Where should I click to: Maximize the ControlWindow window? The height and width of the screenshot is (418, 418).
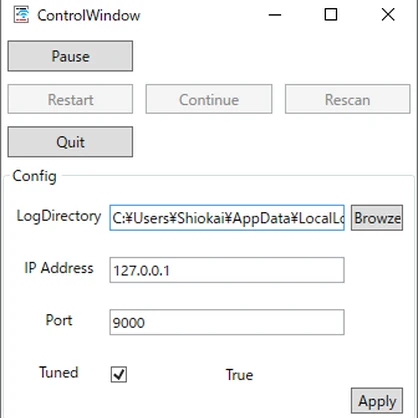[331, 15]
